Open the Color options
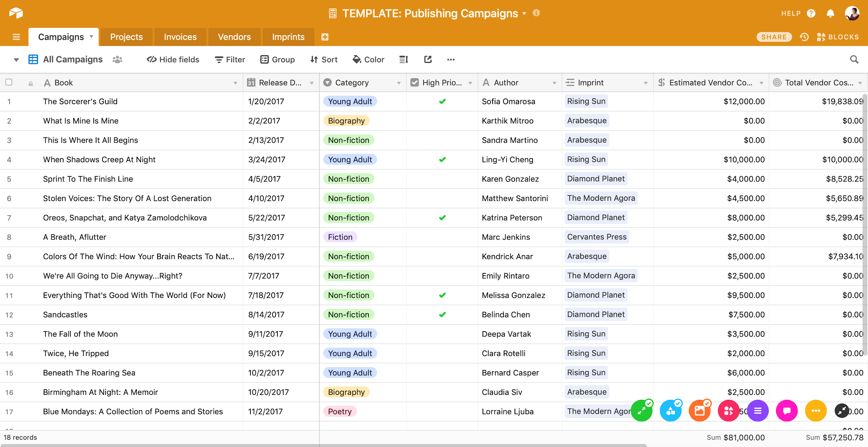 368,60
